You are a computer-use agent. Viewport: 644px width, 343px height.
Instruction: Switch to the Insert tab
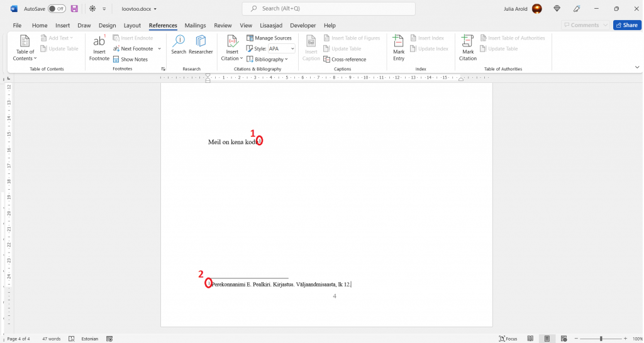(62, 25)
